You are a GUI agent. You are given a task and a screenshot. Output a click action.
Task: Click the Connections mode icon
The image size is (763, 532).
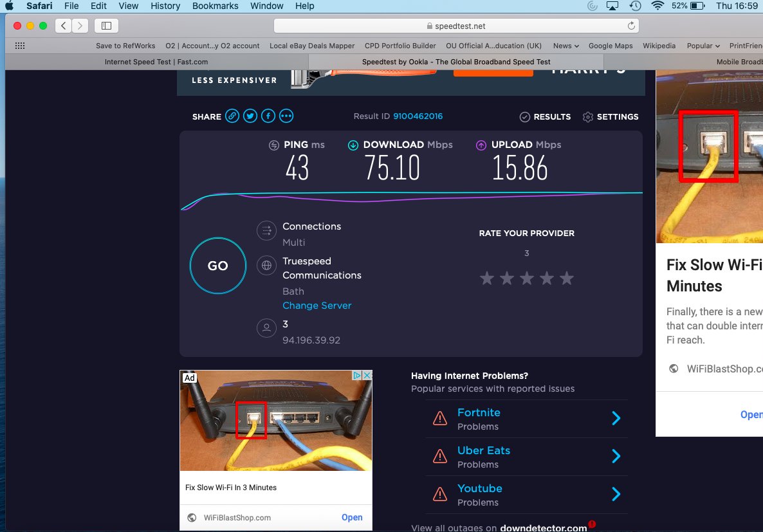(x=266, y=231)
